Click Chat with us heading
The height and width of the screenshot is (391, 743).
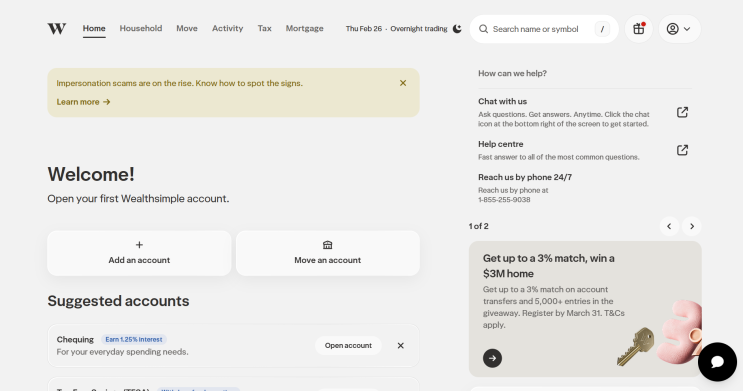502,101
